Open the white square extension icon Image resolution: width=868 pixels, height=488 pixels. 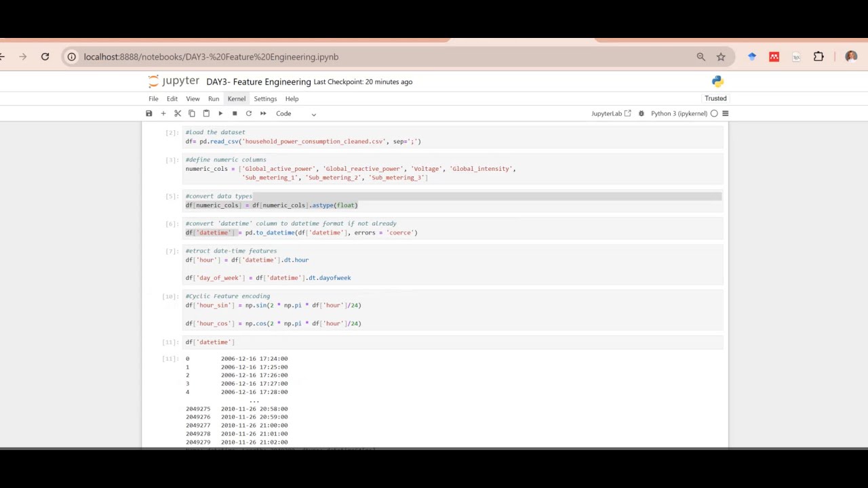tap(796, 57)
